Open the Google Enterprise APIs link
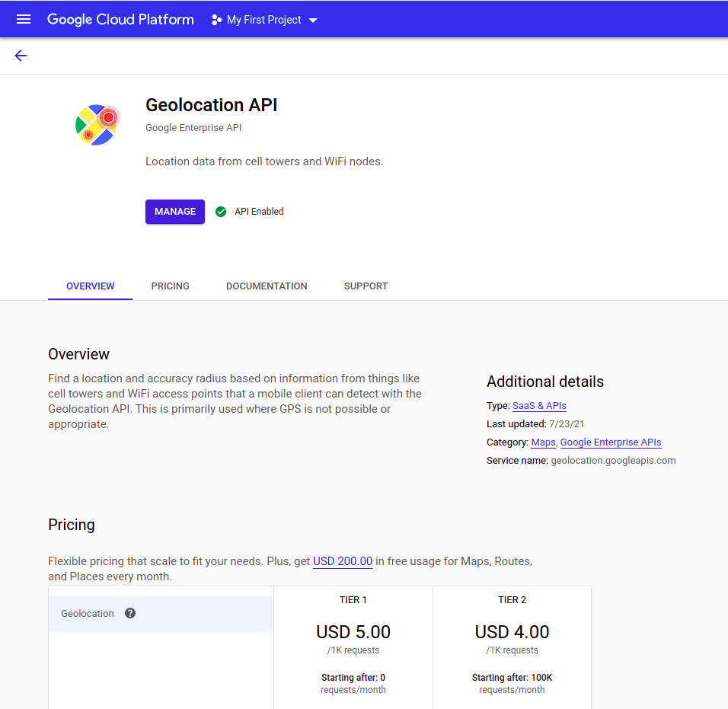728x709 pixels. (x=611, y=442)
